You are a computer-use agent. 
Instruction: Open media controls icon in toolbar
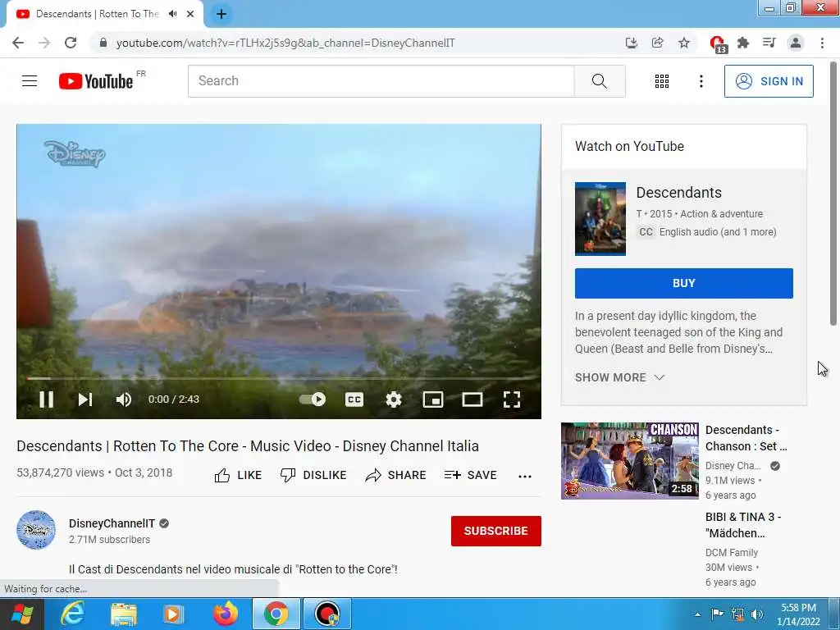coord(769,43)
